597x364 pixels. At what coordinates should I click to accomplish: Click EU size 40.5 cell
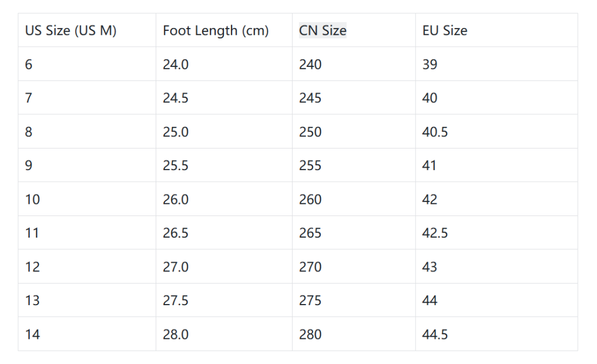click(435, 132)
